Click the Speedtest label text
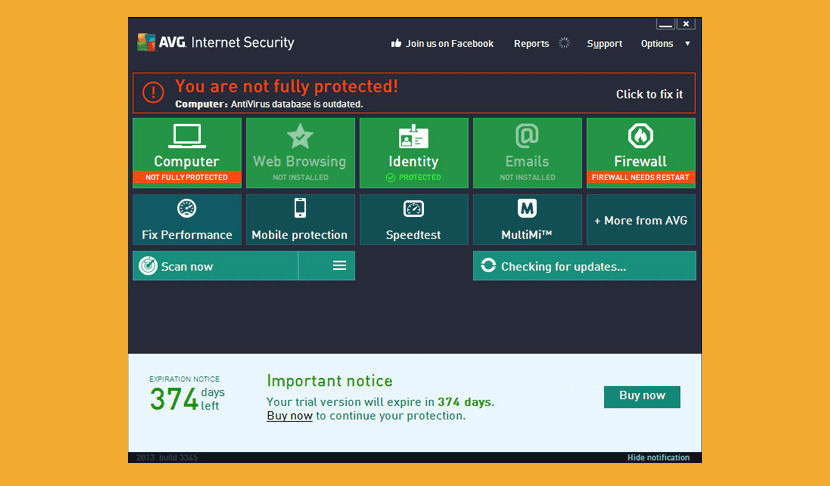Image resolution: width=830 pixels, height=486 pixels. 413,235
